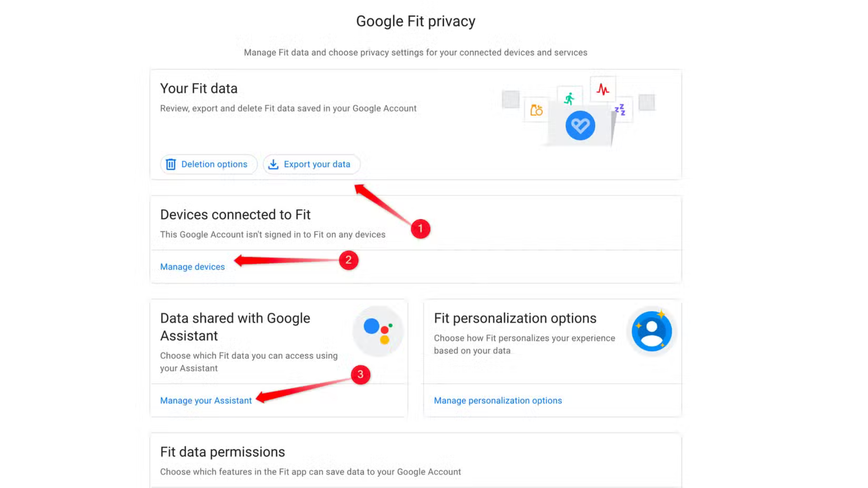Click the green running activity icon
Viewport: 868px width, 488px height.
tap(569, 97)
